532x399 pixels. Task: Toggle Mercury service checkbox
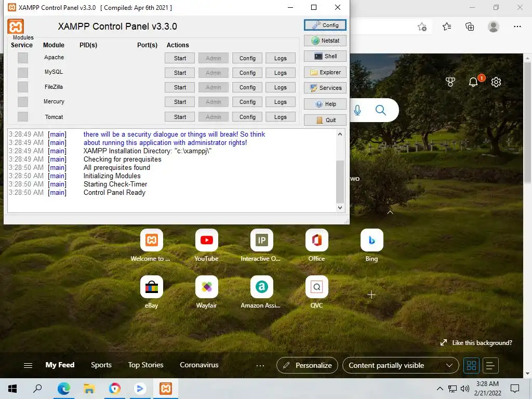(x=23, y=101)
